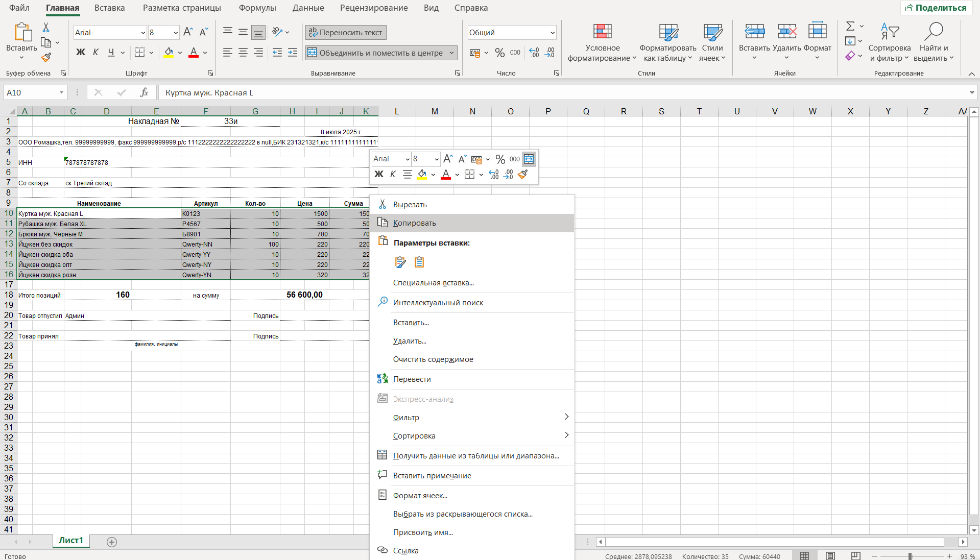
Task: Toggle Bold (Ж) in the ribbon
Action: 80,53
